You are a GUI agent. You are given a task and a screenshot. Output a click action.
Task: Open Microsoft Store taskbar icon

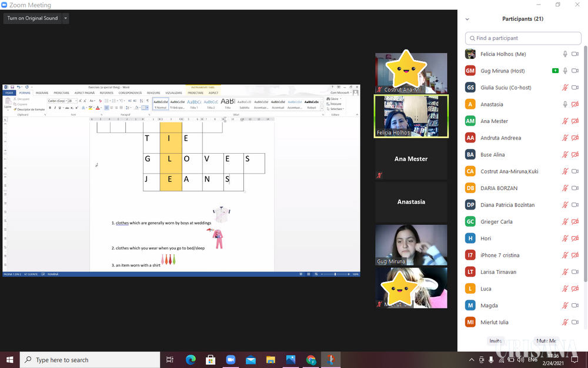[211, 360]
